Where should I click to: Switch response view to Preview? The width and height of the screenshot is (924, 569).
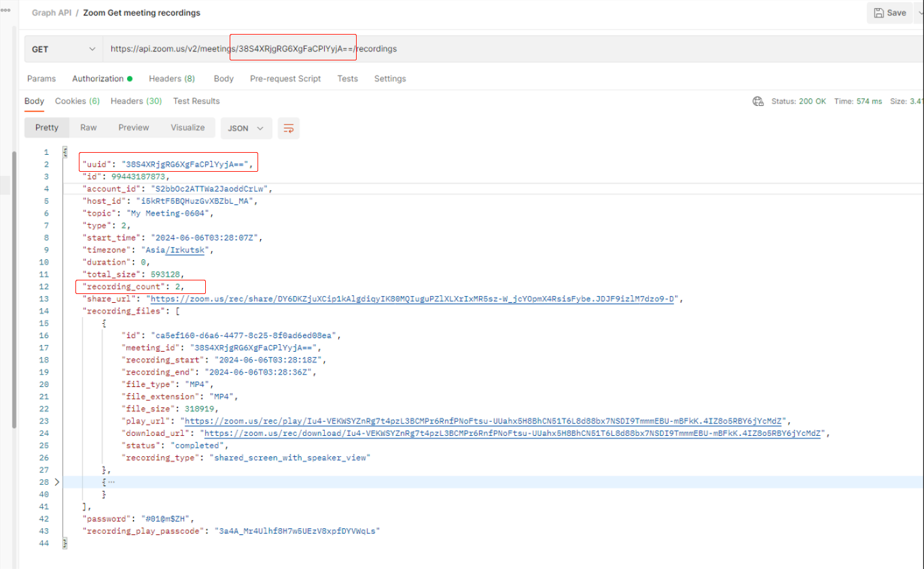134,128
